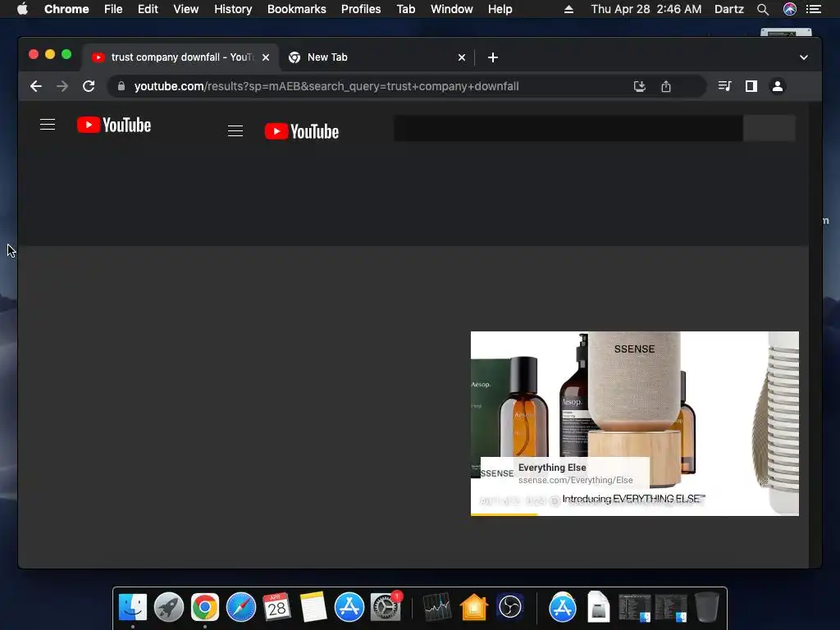
Task: Click the ssense.com/Everything/Else link
Action: pos(575,480)
